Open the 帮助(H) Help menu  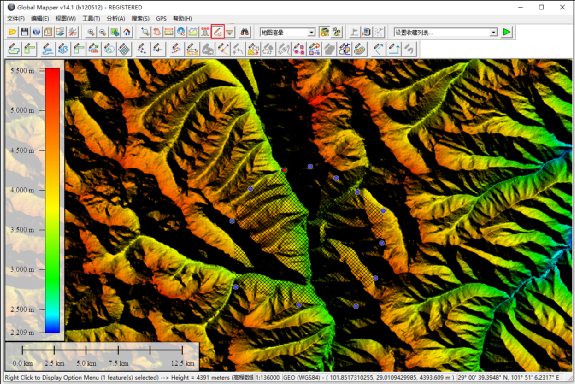(182, 18)
